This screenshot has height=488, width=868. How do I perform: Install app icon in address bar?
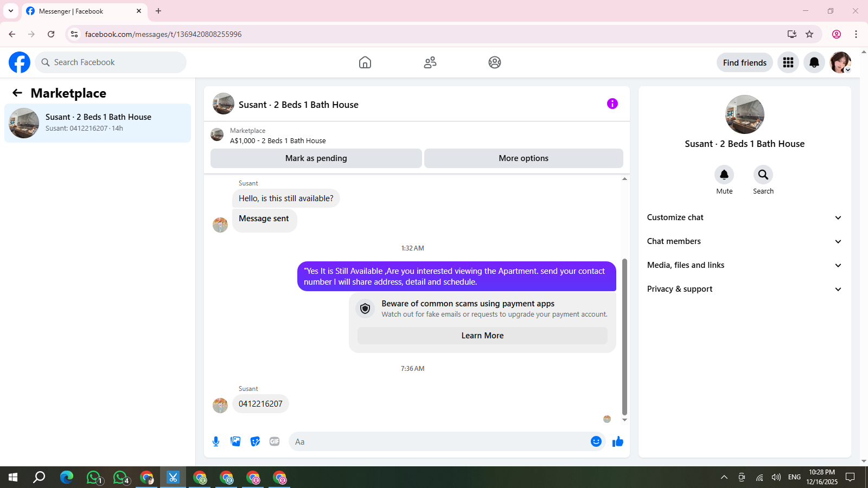pos(792,34)
